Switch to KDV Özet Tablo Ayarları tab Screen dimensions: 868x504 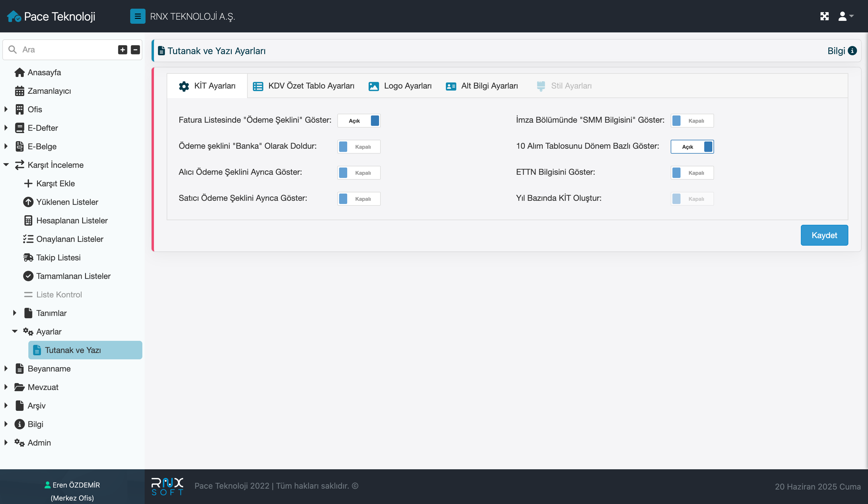click(x=304, y=86)
